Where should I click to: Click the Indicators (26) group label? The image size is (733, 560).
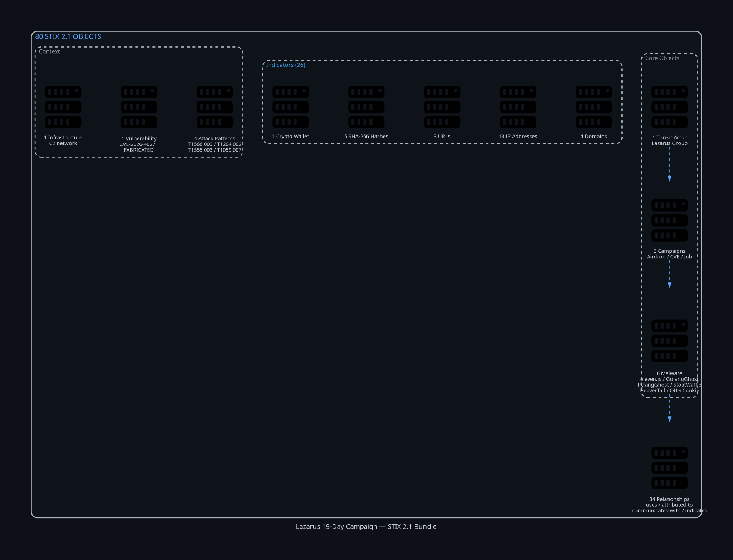(x=285, y=65)
